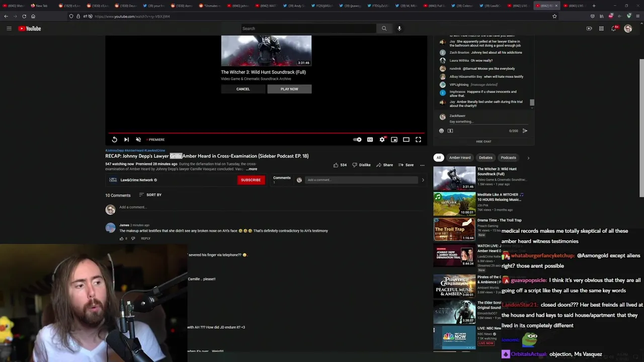Hide the live chat panel
The image size is (644, 362).
[484, 142]
